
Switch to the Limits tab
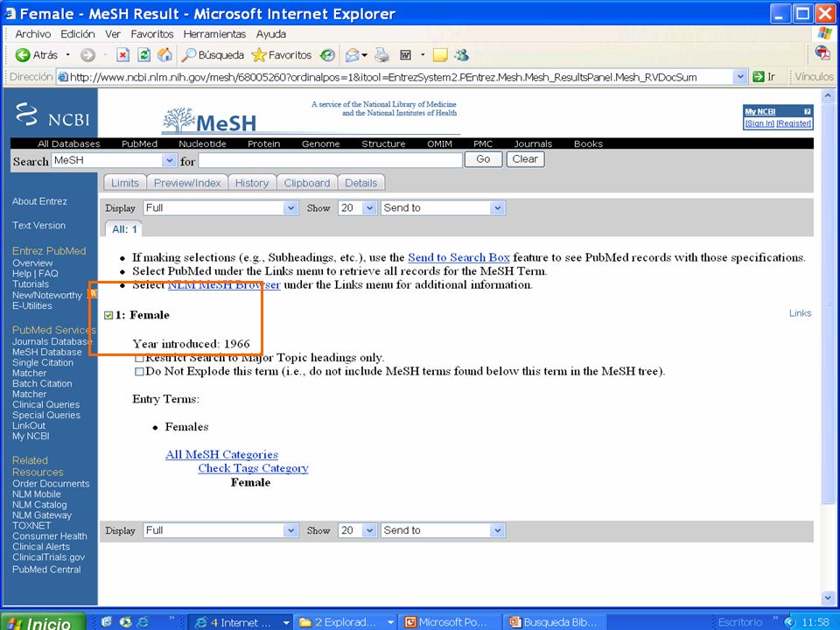[x=125, y=183]
